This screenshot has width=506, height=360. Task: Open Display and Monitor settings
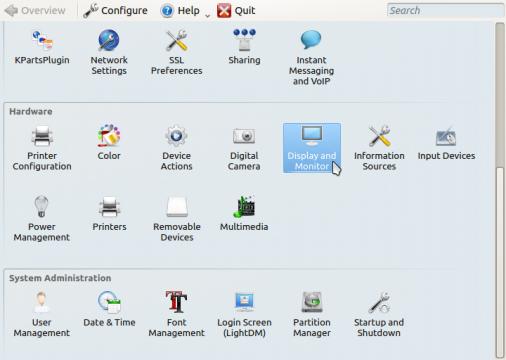click(x=312, y=148)
